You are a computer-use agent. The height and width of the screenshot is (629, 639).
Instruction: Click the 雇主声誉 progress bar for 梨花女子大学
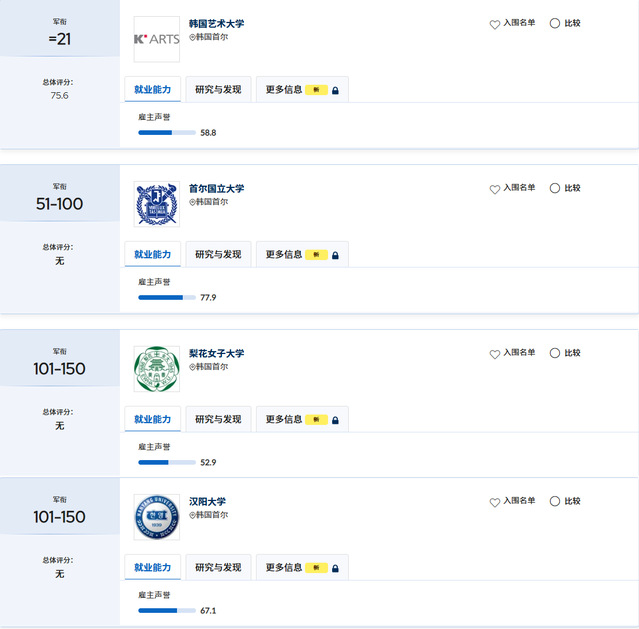pos(167,462)
